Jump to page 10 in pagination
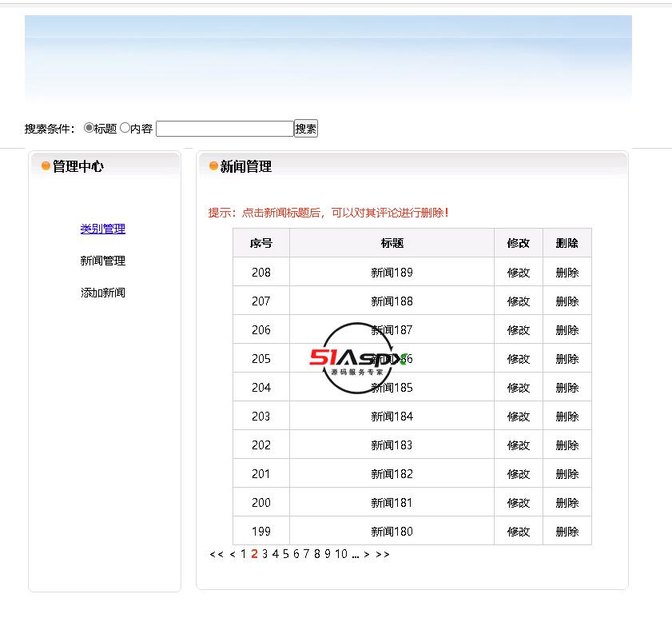Image resolution: width=672 pixels, height=618 pixels. 341,554
